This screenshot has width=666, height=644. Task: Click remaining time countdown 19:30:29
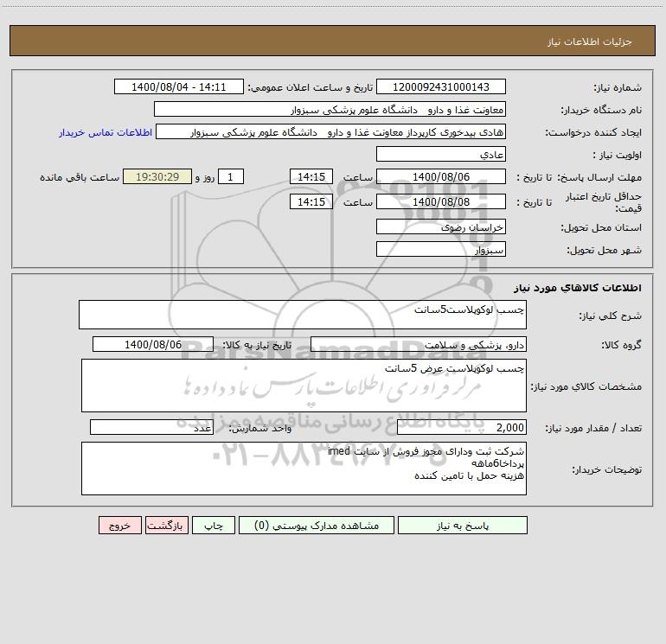coord(157,176)
